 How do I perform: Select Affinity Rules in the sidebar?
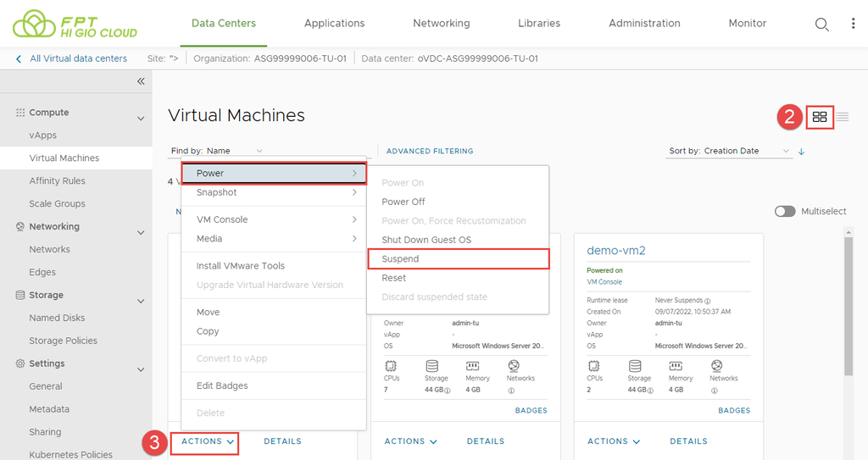click(x=57, y=180)
